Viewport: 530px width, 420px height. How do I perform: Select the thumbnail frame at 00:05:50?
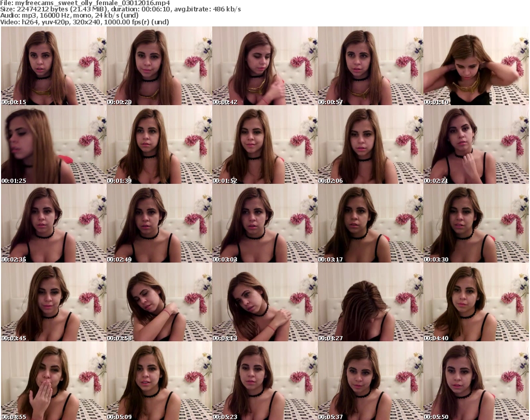point(476,381)
